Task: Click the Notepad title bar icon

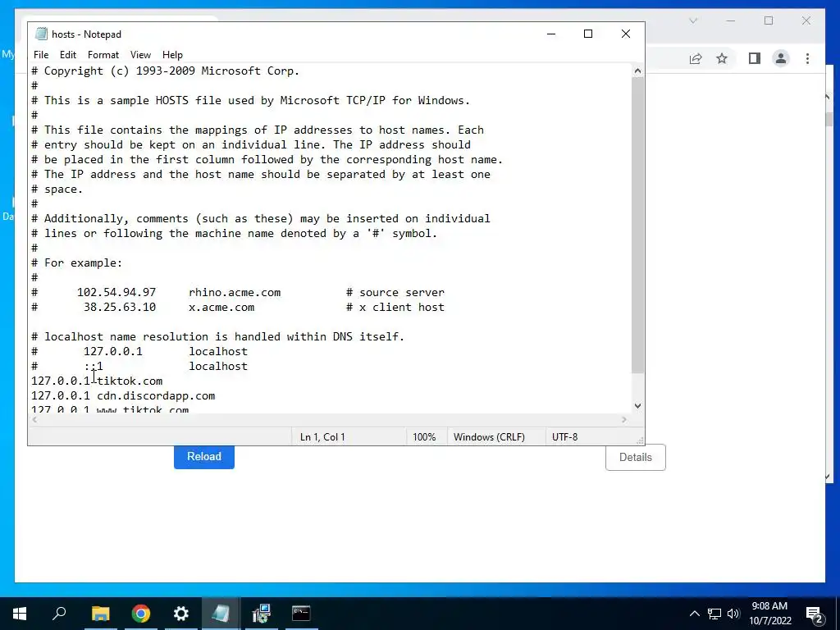Action: point(41,34)
